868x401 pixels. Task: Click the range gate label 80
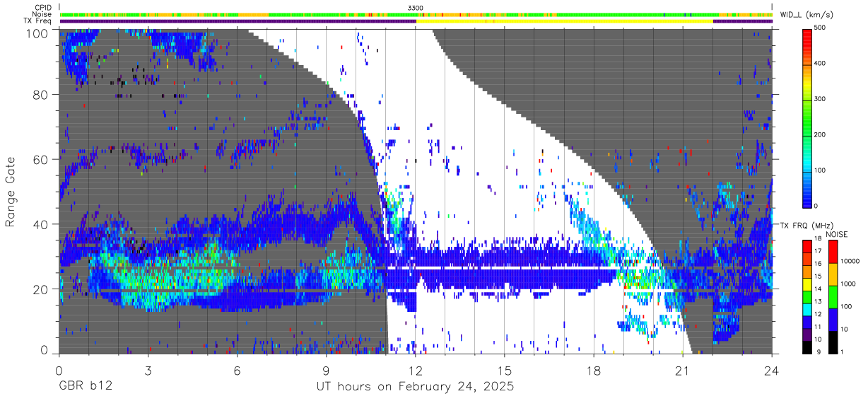[x=42, y=95]
